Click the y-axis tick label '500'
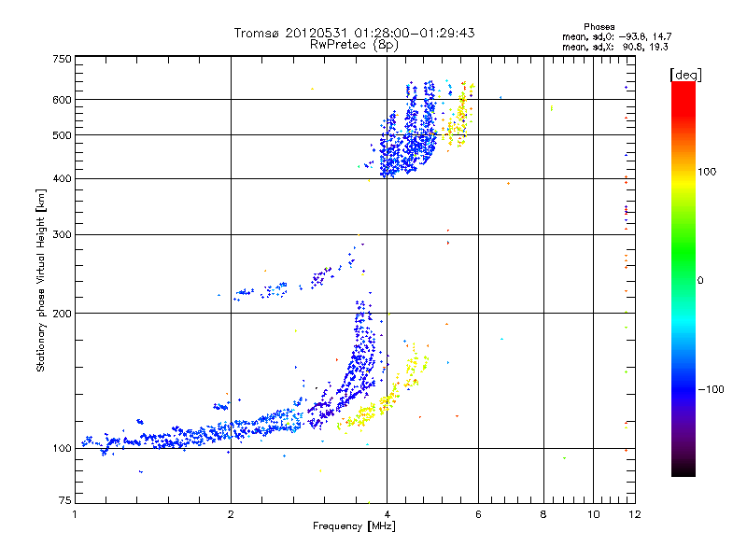Image resolution: width=747 pixels, height=560 pixels. click(63, 135)
